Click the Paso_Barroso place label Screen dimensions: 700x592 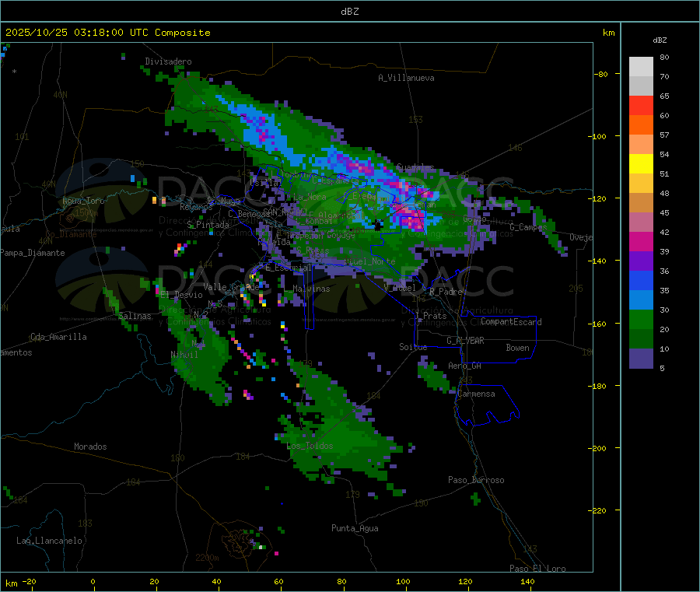[x=476, y=480]
